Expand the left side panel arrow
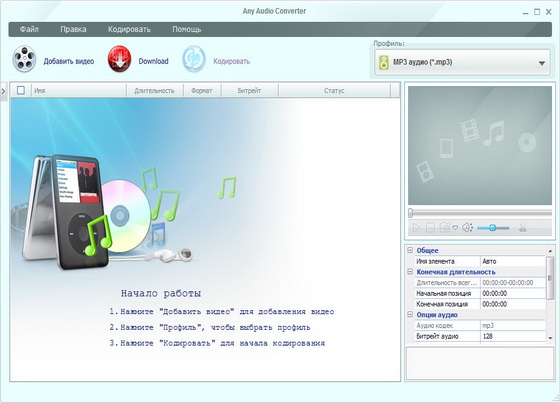The width and height of the screenshot is (560, 403). [x=3, y=91]
